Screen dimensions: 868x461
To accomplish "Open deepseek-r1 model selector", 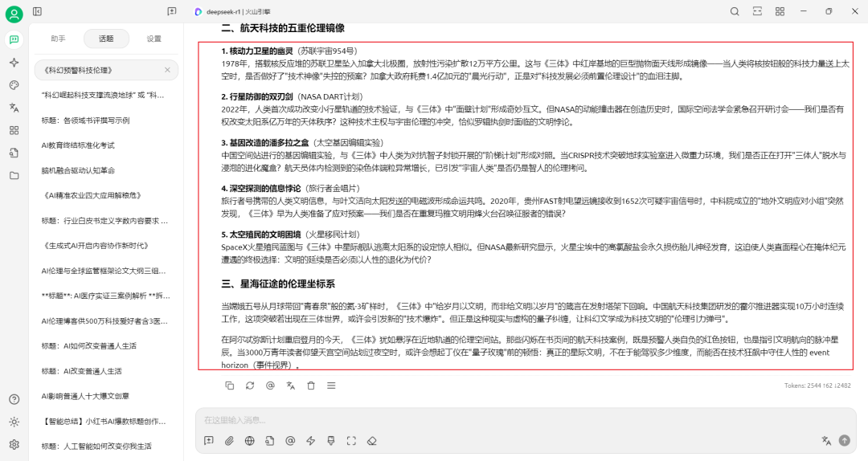I will 232,11.
